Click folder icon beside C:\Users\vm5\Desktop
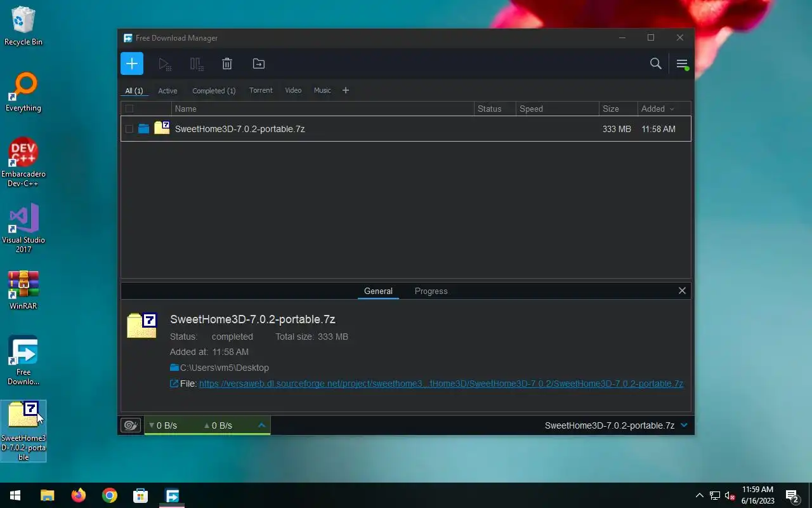 (x=174, y=368)
